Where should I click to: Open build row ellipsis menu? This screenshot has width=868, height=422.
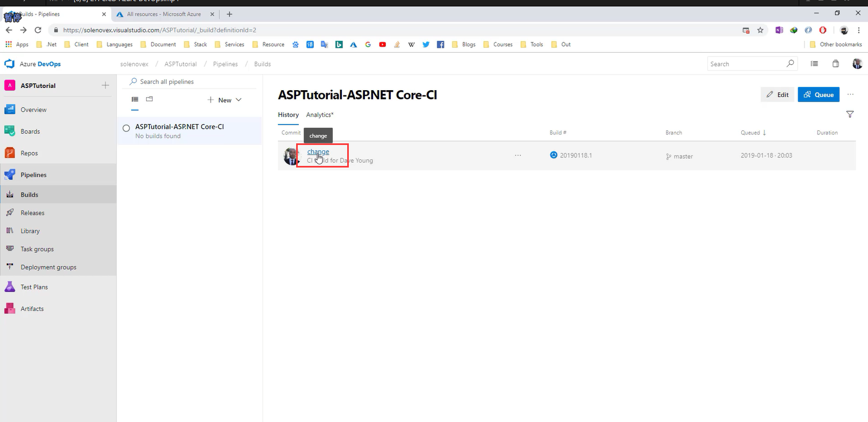[x=518, y=155]
